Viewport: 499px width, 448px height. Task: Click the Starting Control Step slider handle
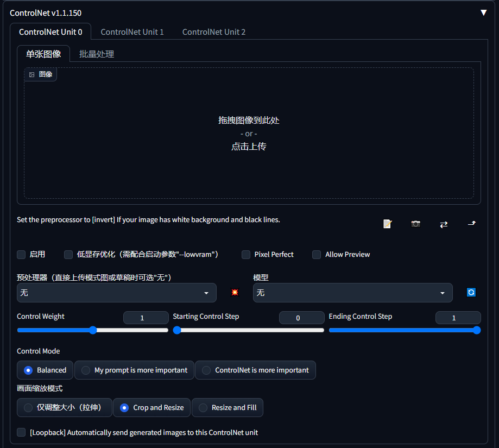point(177,330)
